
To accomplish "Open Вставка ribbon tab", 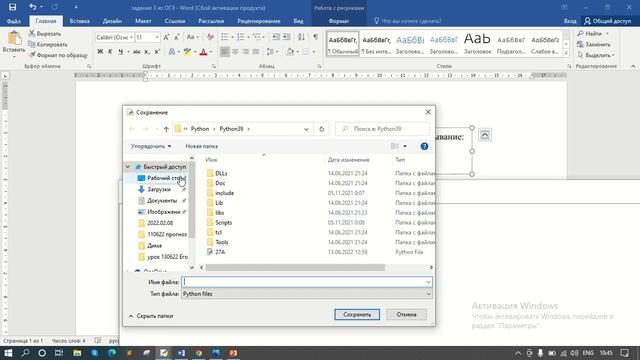I will click(79, 21).
